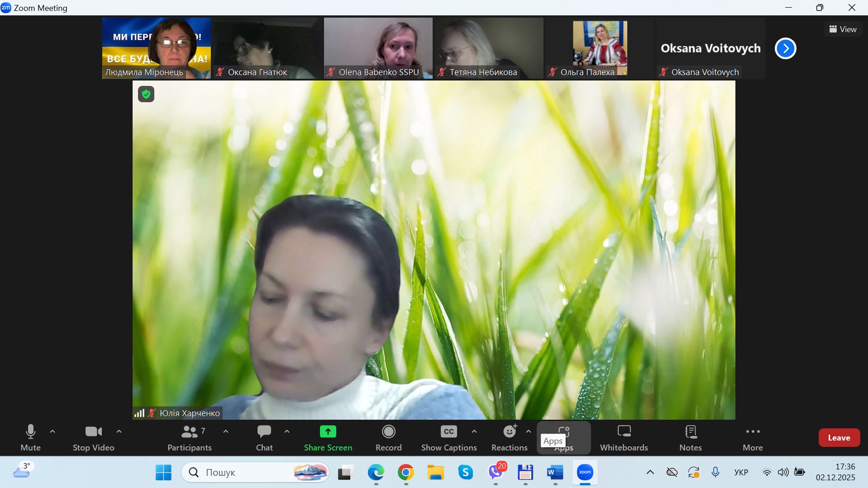The image size is (868, 488).
Task: Expand audio options arrow next to Mute
Action: 52,432
